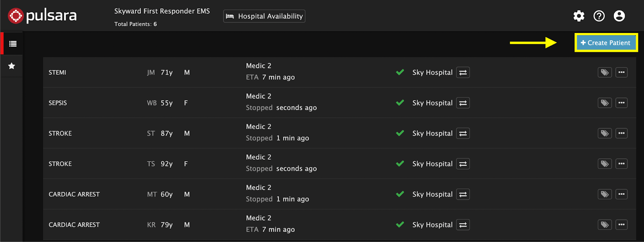Click transfer arrows icon for STEMI patient
644x242 pixels.
pos(463,72)
